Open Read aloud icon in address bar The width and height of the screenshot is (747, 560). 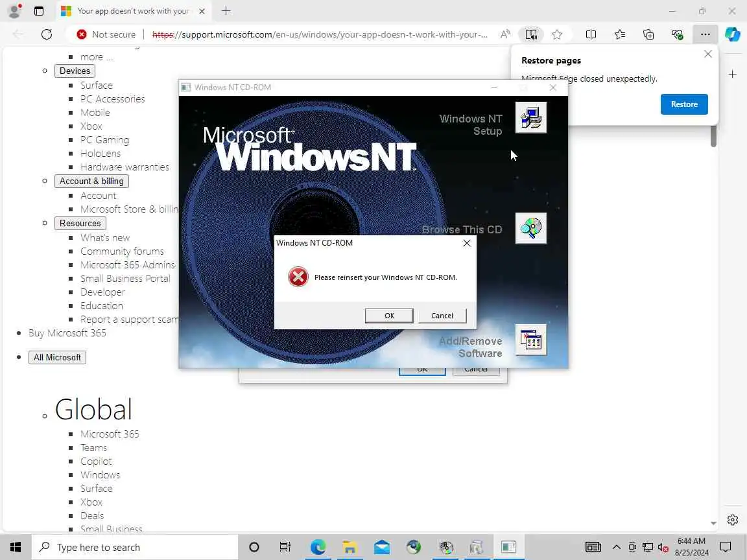[506, 34]
